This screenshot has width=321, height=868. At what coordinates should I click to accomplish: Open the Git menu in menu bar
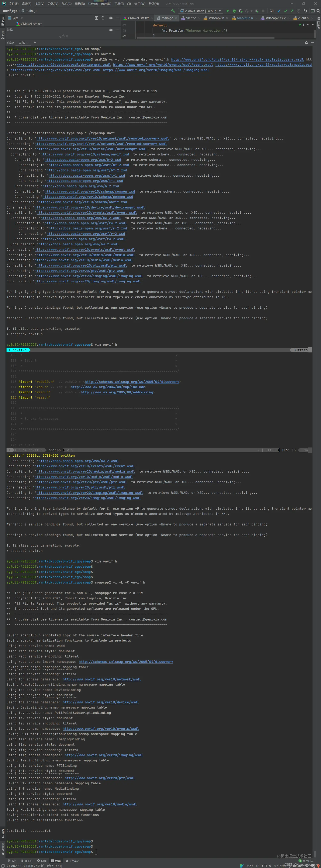pyautogui.click(x=129, y=4)
